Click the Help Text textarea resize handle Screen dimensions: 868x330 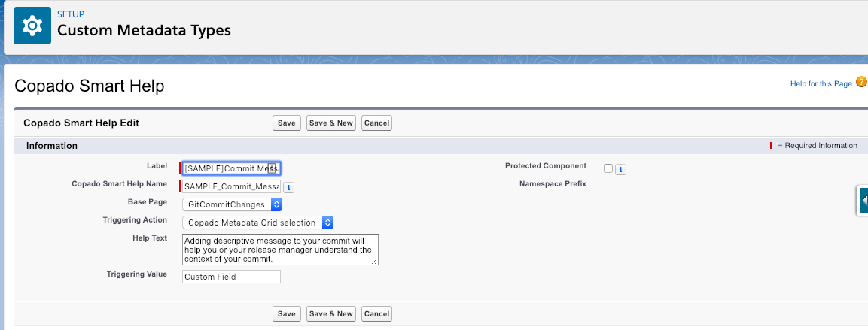pos(376,262)
